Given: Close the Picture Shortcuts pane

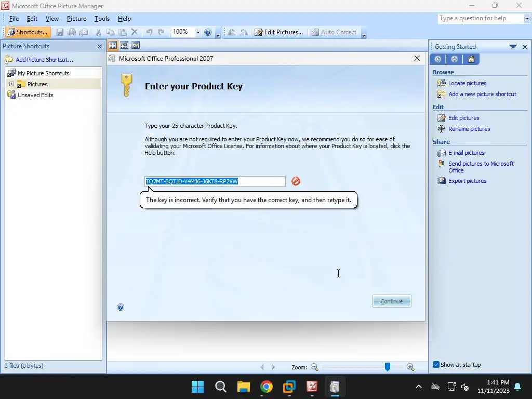Looking at the screenshot, I should (99, 46).
